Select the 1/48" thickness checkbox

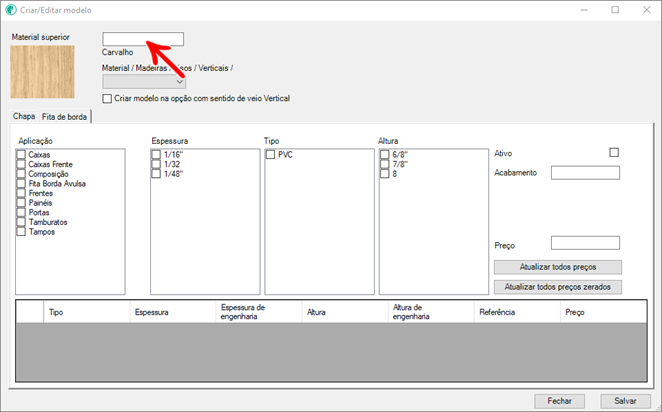(156, 174)
